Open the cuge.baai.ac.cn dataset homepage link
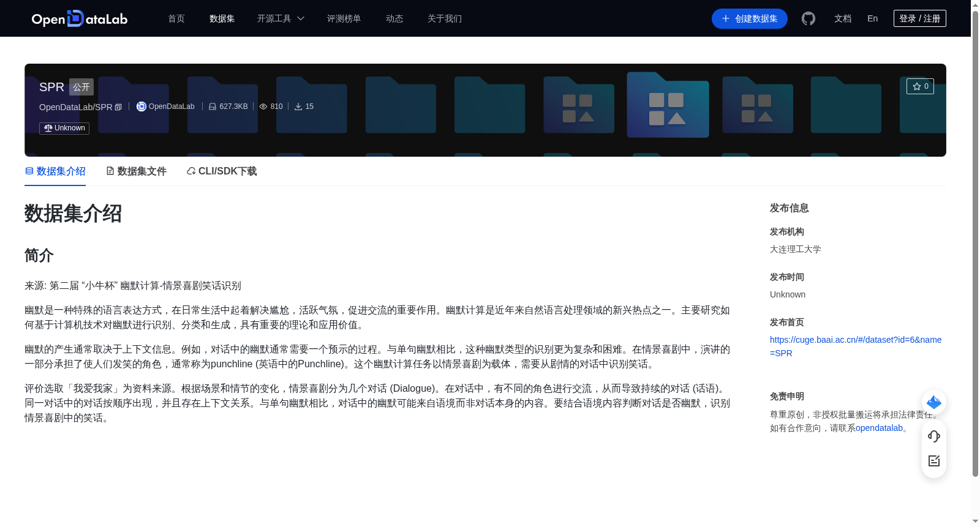This screenshot has height=527, width=980. point(856,346)
